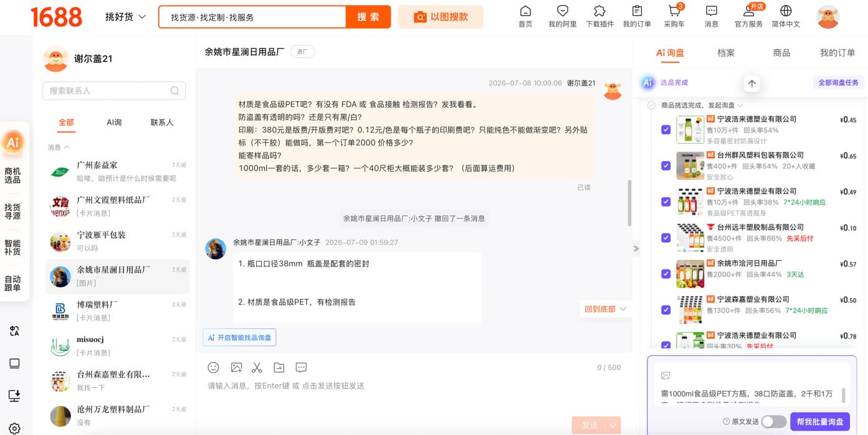Open 下载插件 puzzle icon

(600, 11)
